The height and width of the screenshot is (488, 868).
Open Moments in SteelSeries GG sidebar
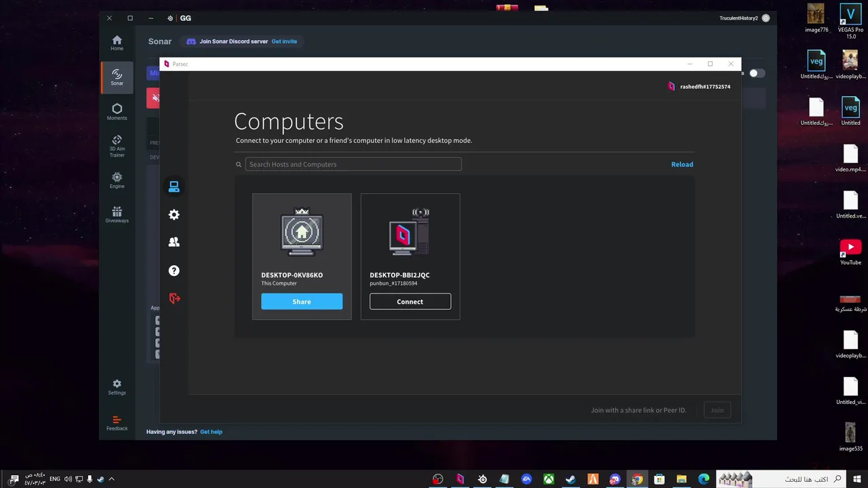[117, 112]
